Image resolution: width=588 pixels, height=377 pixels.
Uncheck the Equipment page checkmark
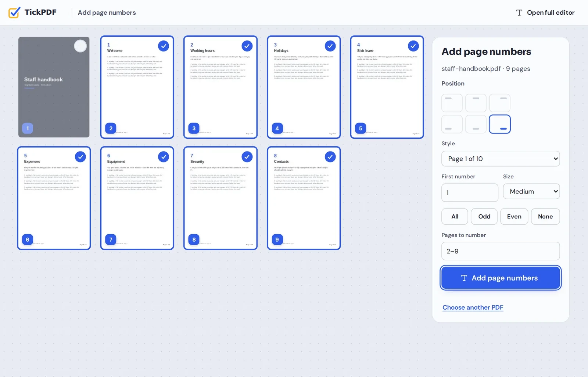(164, 157)
